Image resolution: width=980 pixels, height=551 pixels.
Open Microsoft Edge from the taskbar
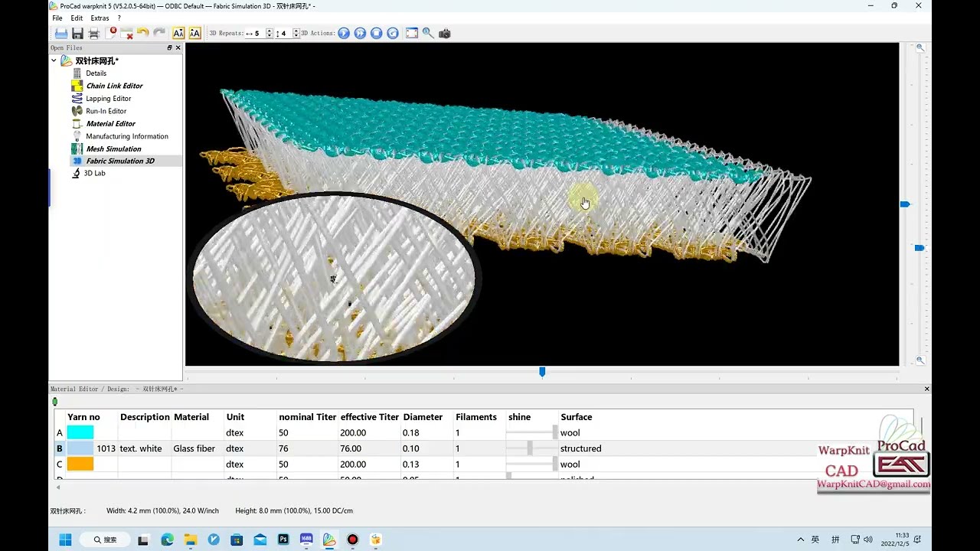[x=167, y=540]
